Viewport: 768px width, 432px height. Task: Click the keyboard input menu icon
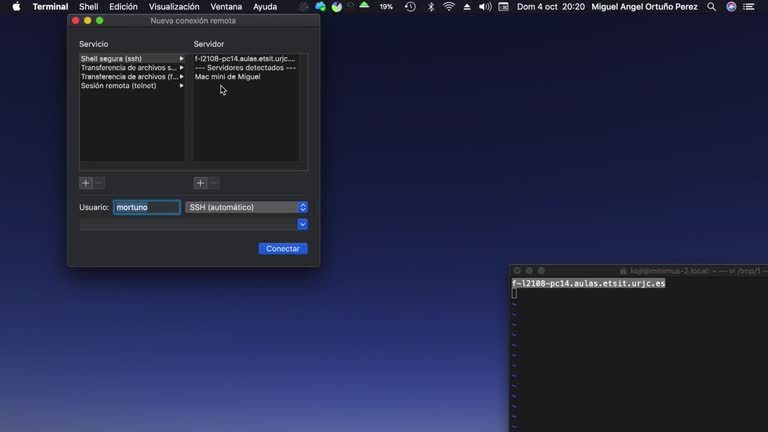[503, 7]
